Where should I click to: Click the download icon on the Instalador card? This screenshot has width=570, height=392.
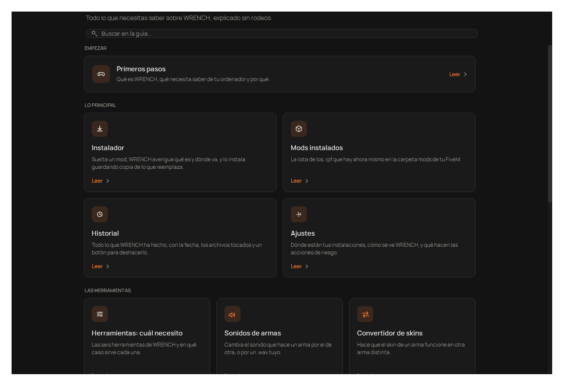point(100,129)
